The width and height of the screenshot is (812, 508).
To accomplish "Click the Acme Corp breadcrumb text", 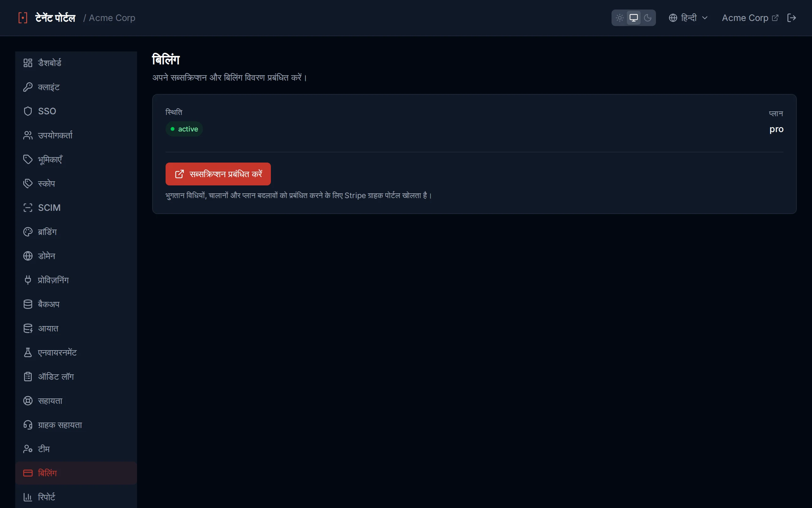I will 112,18.
